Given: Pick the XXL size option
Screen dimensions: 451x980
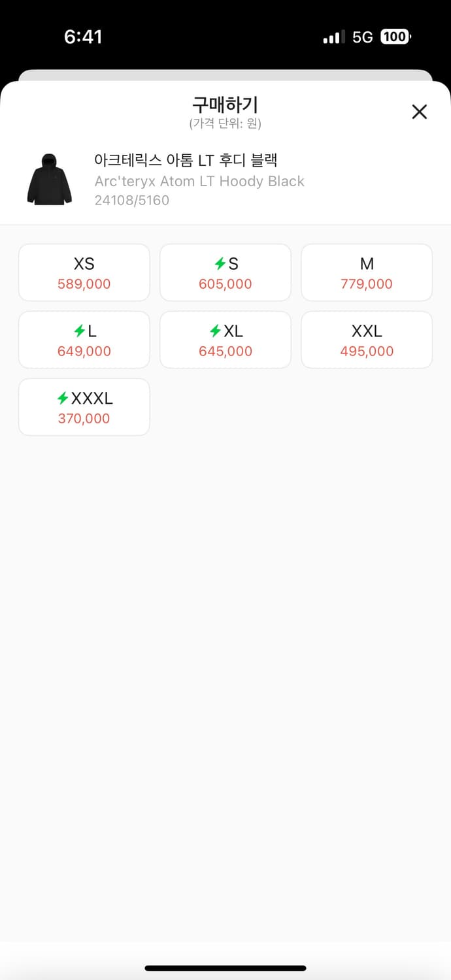Looking at the screenshot, I should [367, 340].
